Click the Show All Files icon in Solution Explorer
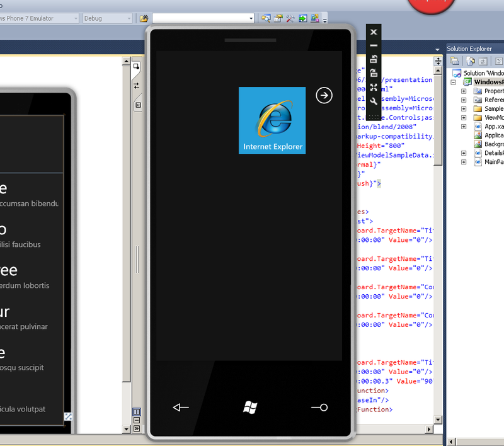Viewport: 504px width, 446px height. click(471, 61)
